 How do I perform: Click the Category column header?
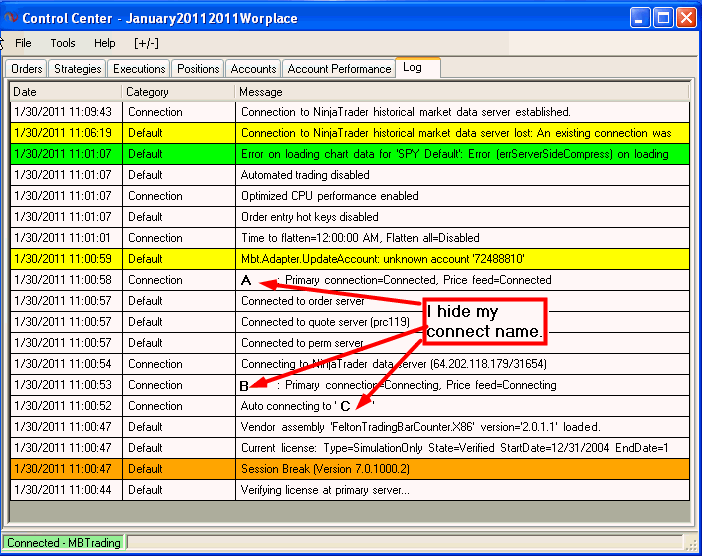click(x=178, y=92)
